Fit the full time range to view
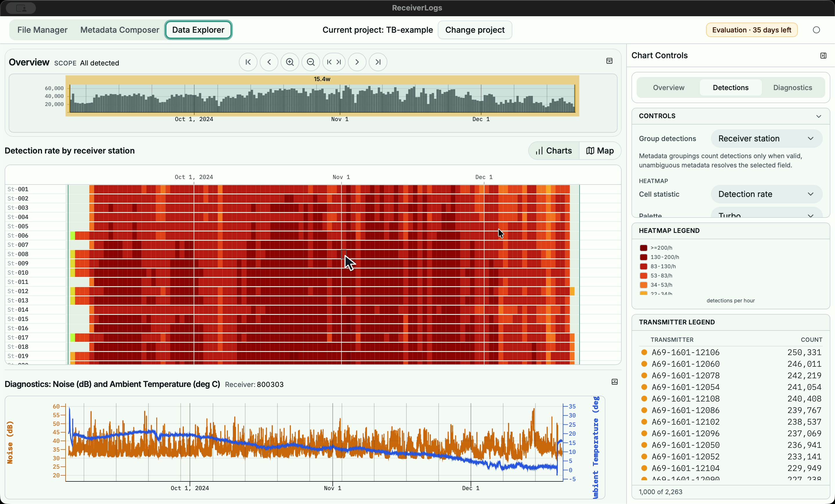 334,62
